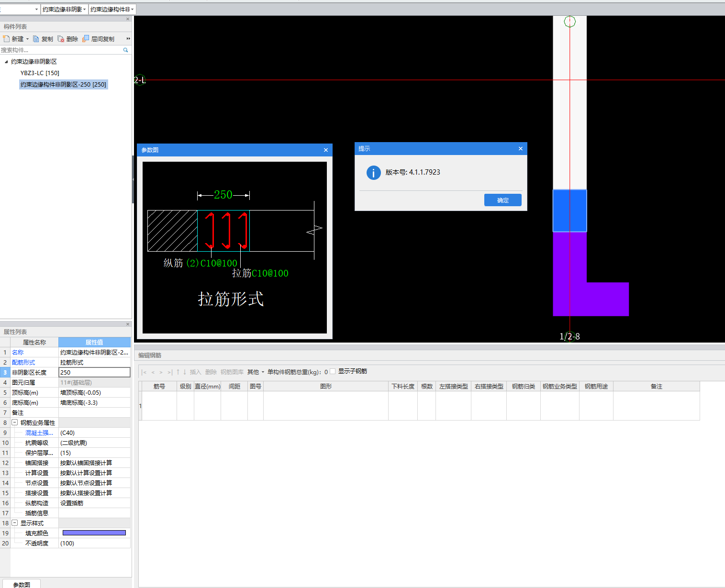Click the 层间复制 inter-floor copy icon
This screenshot has width=725, height=588.
point(86,39)
